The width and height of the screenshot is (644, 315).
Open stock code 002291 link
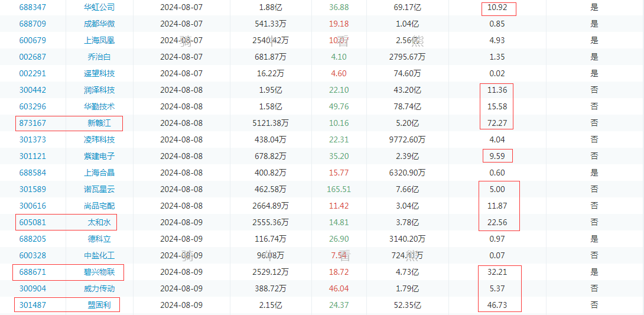(32, 73)
